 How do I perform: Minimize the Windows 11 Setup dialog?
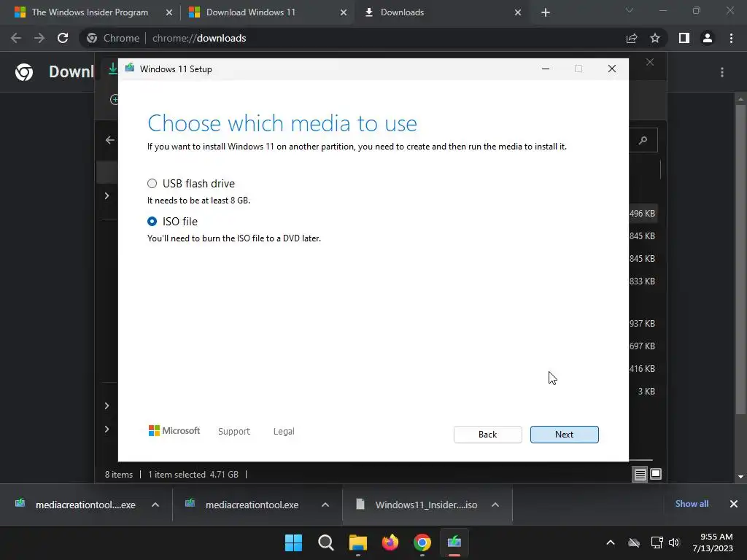pos(546,69)
